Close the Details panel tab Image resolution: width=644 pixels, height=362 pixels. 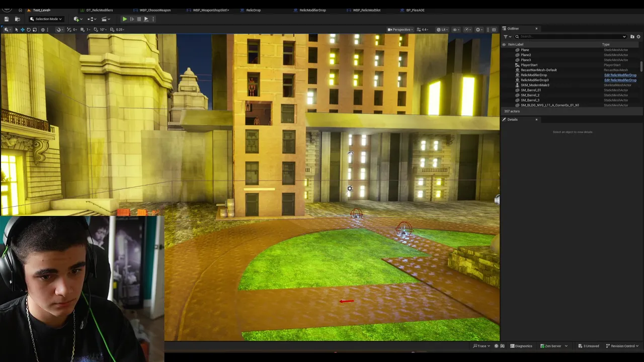[x=536, y=120]
